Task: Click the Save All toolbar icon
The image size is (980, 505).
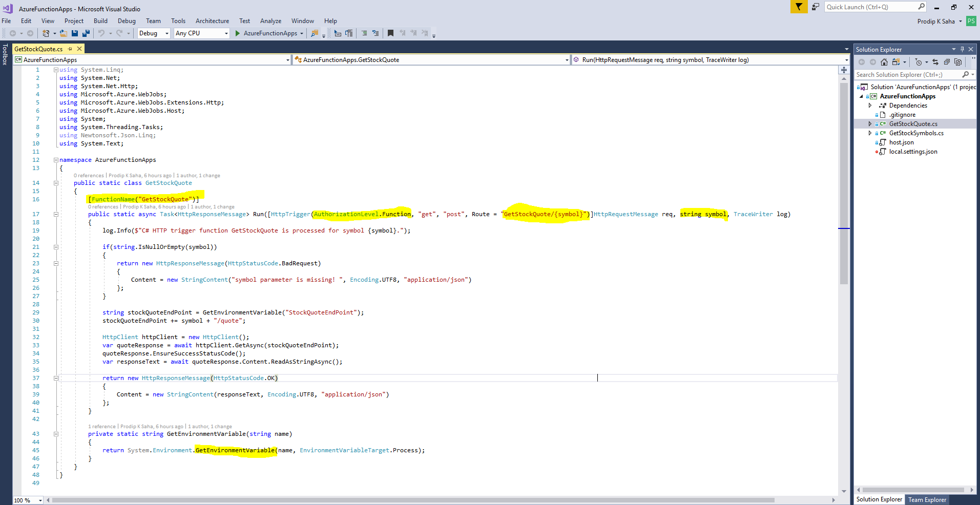Action: [x=86, y=33]
